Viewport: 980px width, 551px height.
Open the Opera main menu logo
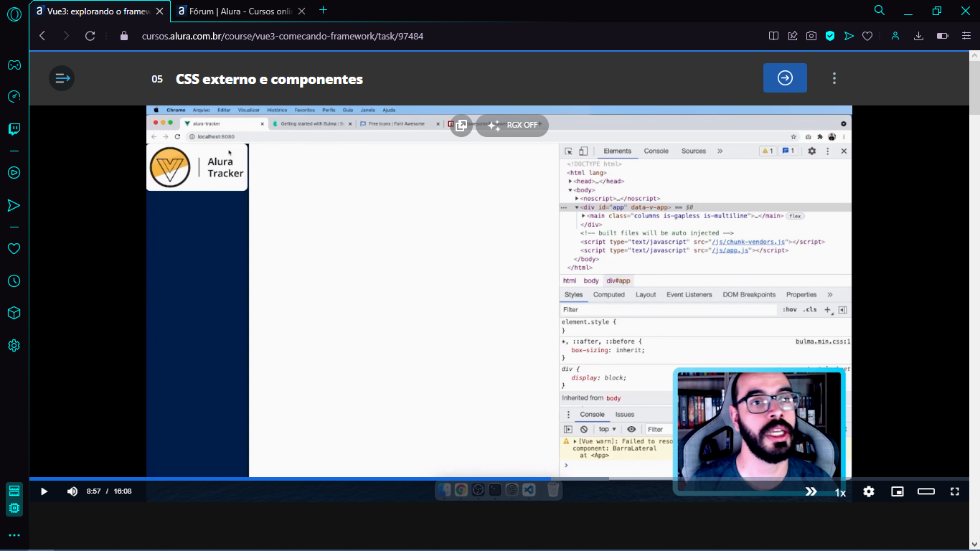14,14
